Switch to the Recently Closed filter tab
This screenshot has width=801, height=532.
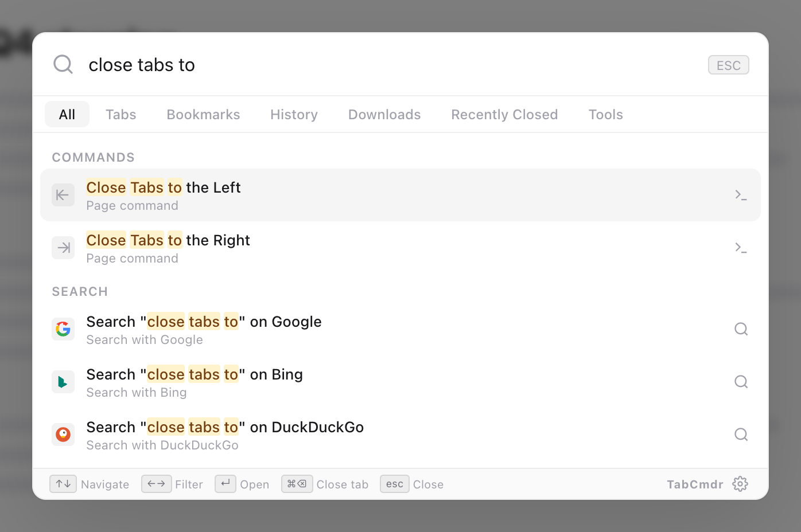coord(504,114)
